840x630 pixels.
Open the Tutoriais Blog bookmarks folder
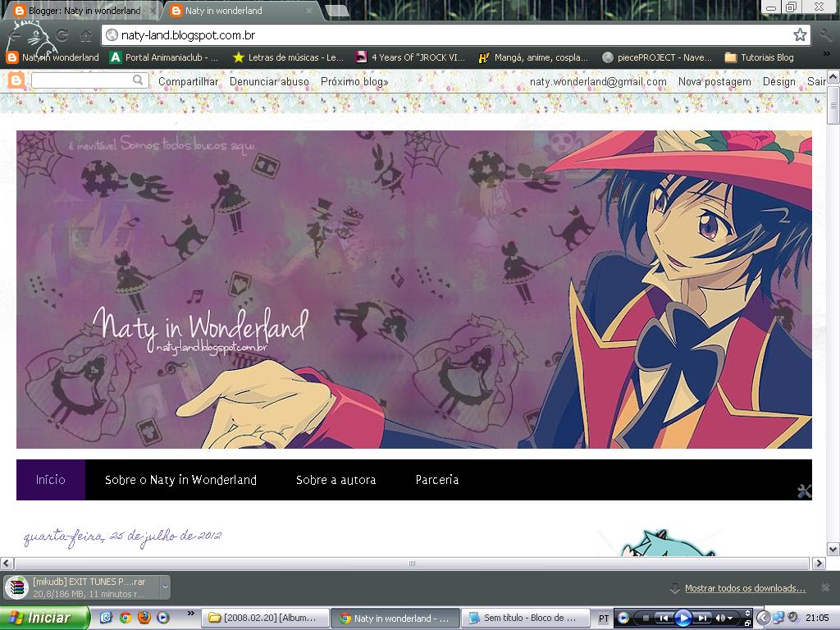click(759, 57)
